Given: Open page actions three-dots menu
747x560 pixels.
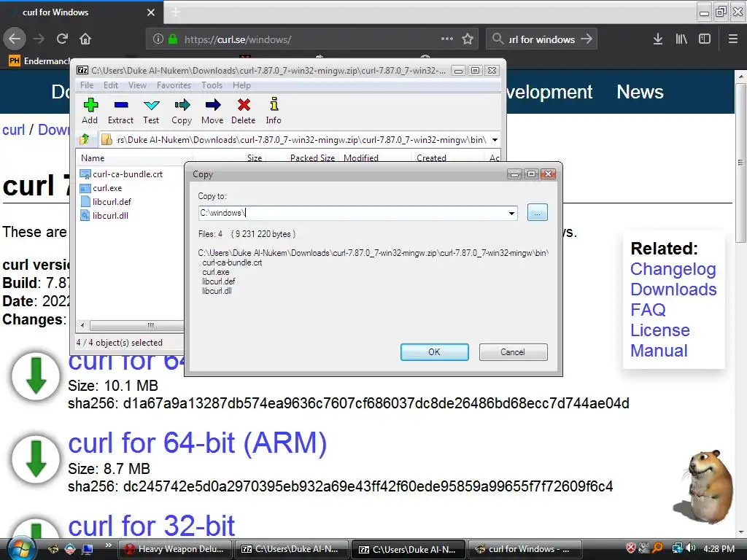Looking at the screenshot, I should (x=447, y=39).
